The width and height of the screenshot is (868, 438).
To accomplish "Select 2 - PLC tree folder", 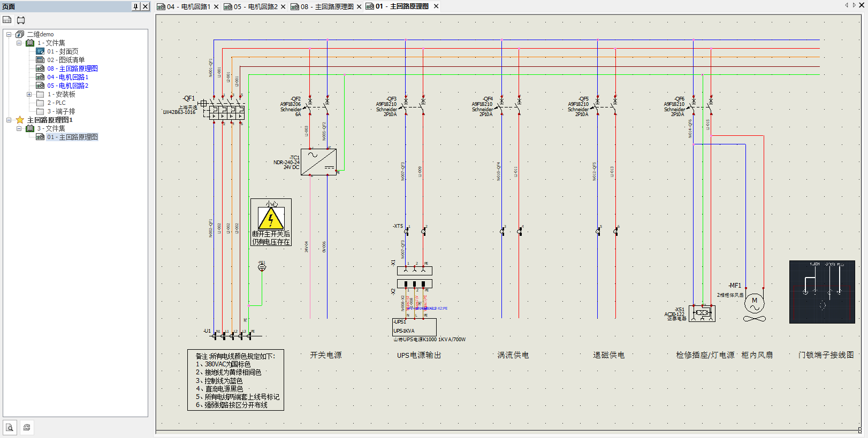I will [56, 103].
